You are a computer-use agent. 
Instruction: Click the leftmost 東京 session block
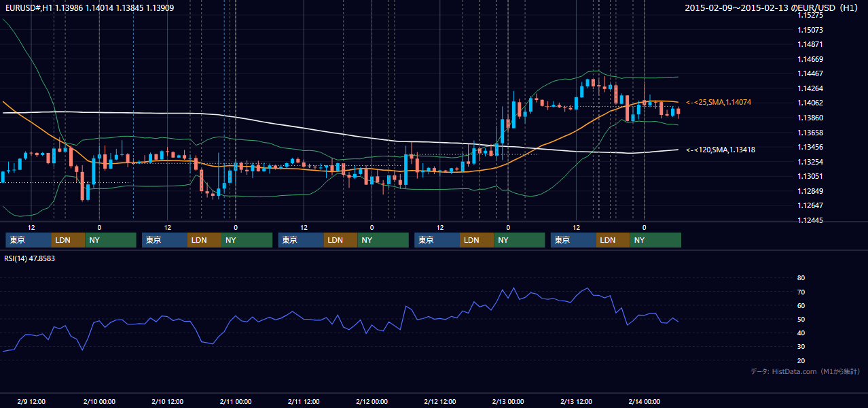tap(29, 240)
